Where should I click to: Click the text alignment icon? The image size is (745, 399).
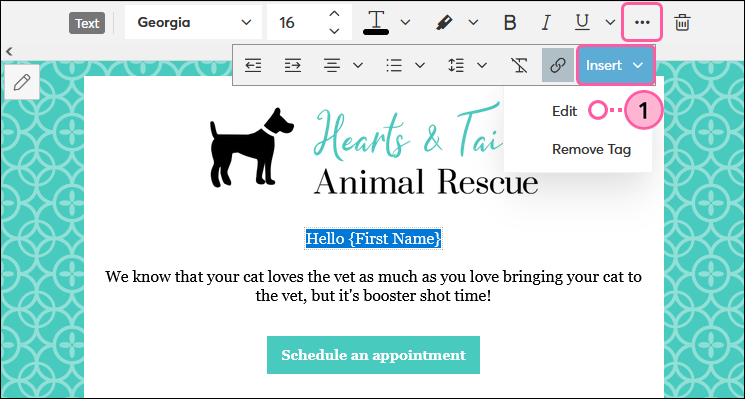click(x=332, y=66)
